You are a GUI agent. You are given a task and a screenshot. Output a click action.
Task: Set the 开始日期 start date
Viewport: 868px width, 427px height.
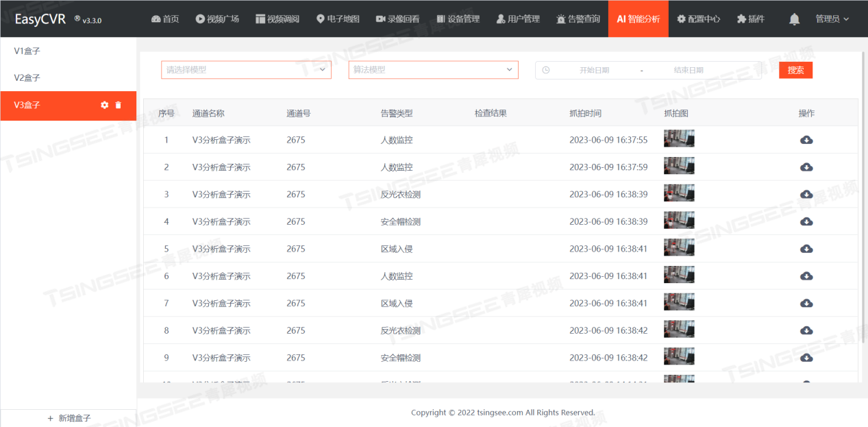(594, 70)
